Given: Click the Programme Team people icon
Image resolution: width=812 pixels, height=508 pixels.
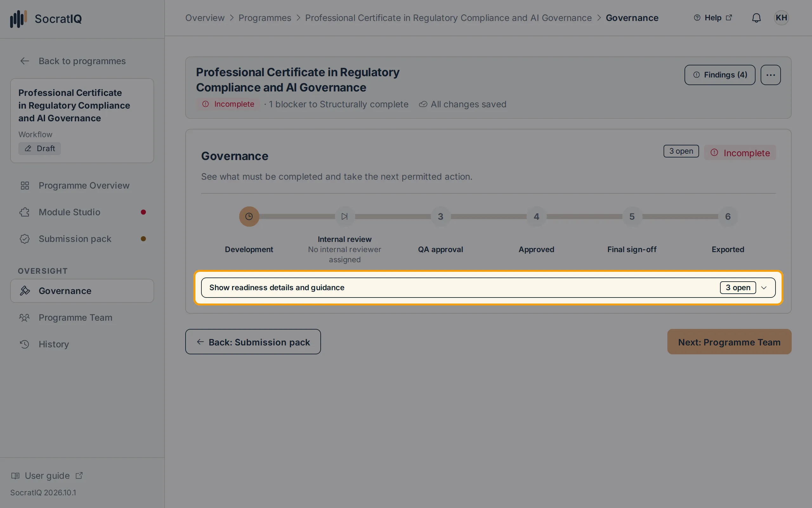Looking at the screenshot, I should [25, 317].
